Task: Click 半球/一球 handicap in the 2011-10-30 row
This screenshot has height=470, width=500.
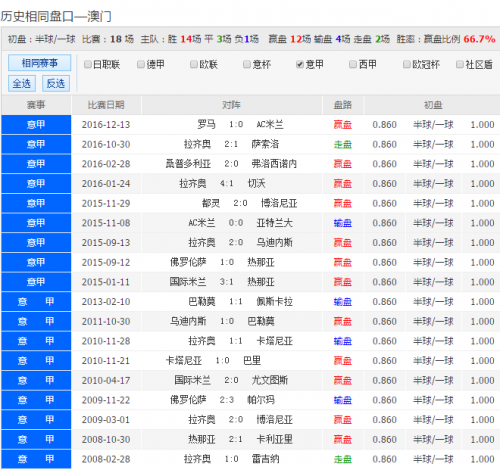Action: (433, 321)
